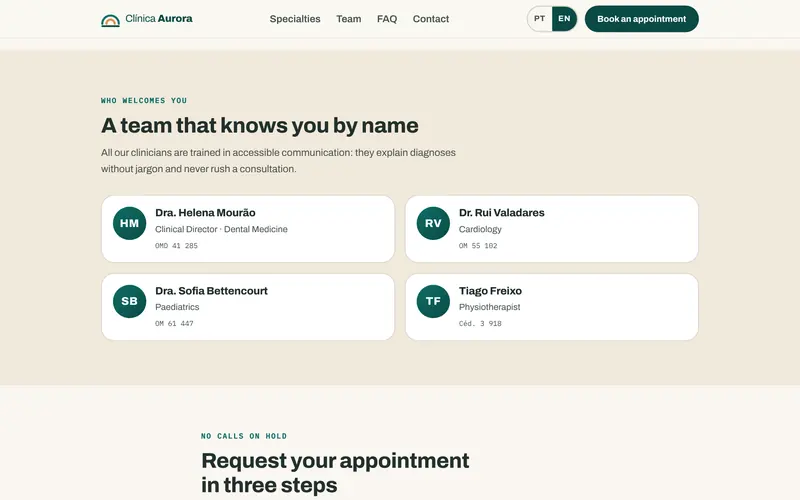This screenshot has width=800, height=500.
Task: Open the Team navigation item
Action: 348,19
